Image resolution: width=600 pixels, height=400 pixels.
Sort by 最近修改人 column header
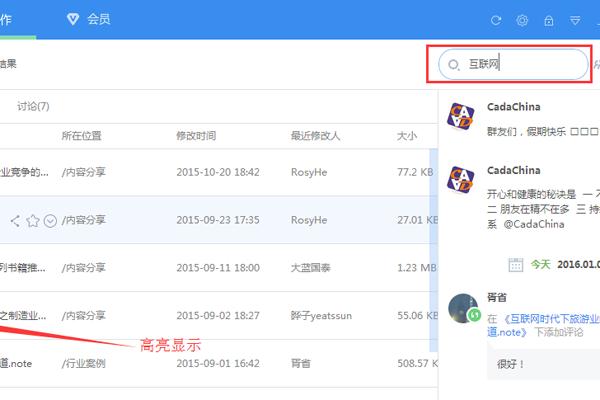(x=315, y=136)
